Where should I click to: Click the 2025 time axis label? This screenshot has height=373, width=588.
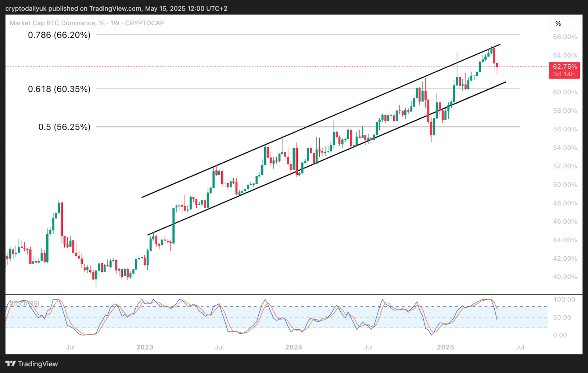tap(445, 347)
